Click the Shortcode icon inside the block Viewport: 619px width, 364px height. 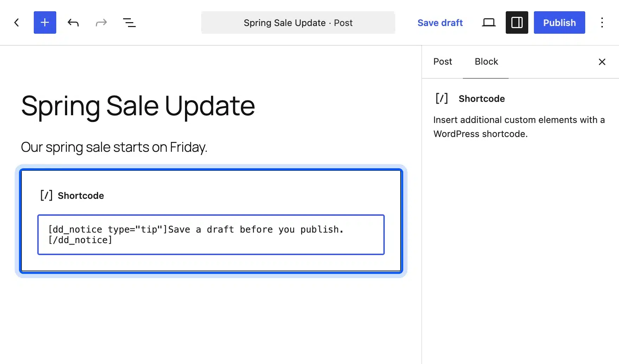[x=46, y=195]
